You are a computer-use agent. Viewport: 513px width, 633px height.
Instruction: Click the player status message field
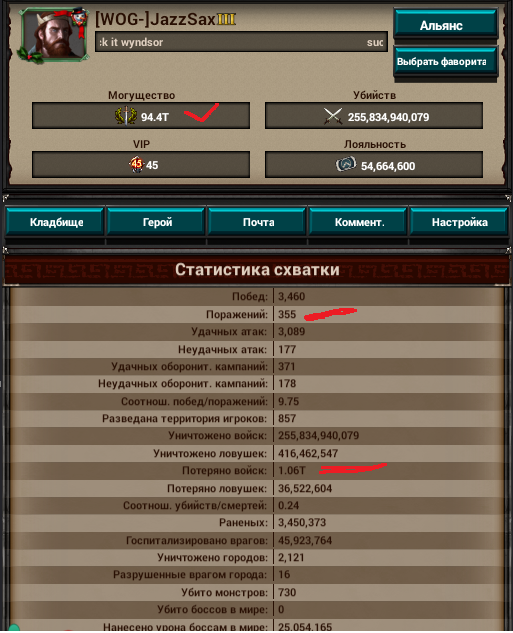241,42
